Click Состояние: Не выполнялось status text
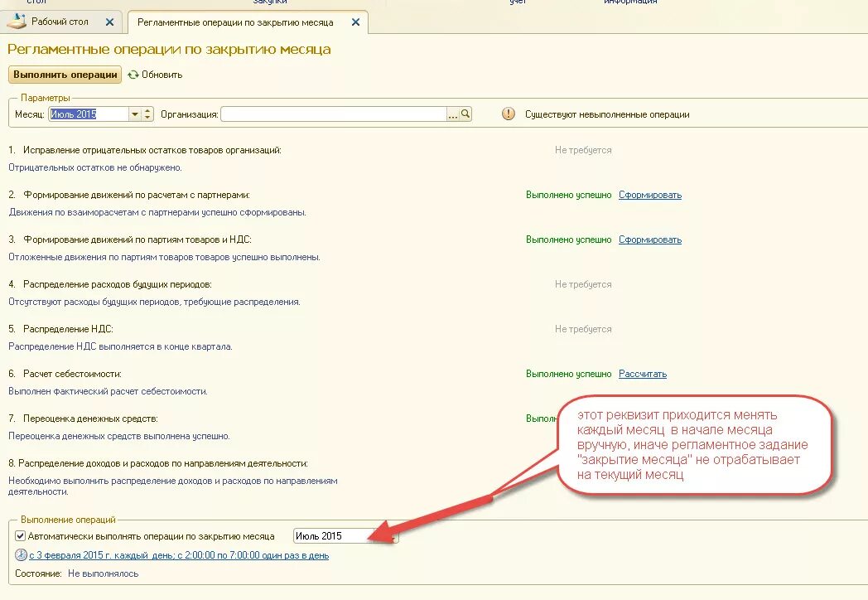Screen dimensions: 868x600 click(x=76, y=573)
